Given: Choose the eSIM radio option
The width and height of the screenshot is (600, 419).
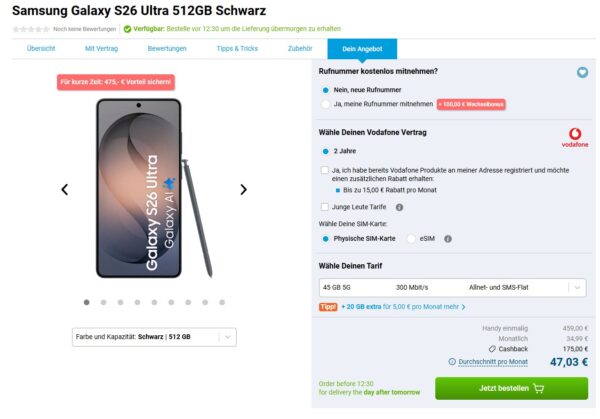Looking at the screenshot, I should pos(412,239).
